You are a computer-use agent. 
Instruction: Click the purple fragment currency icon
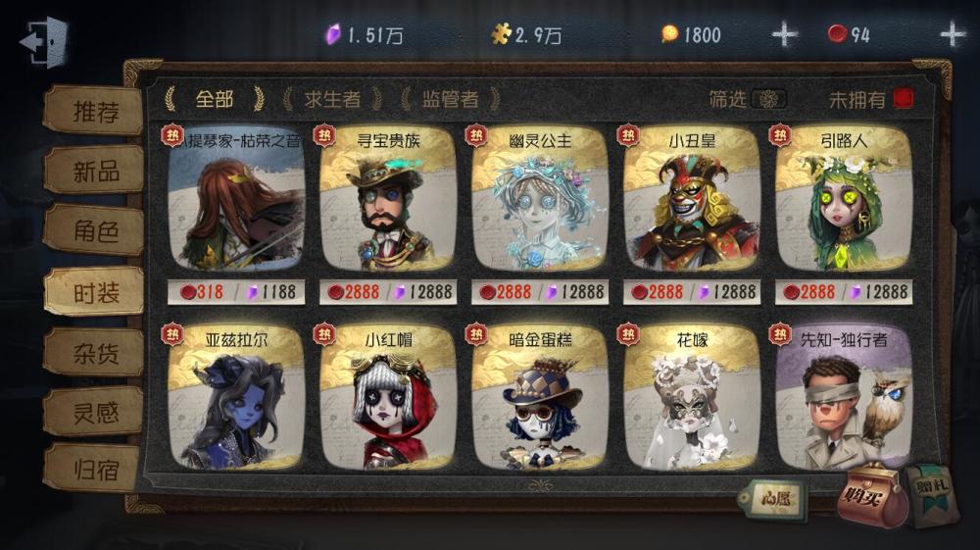click(333, 34)
